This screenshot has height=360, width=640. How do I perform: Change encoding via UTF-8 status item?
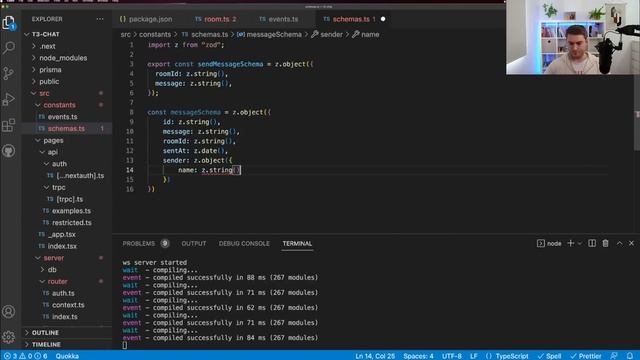451,356
